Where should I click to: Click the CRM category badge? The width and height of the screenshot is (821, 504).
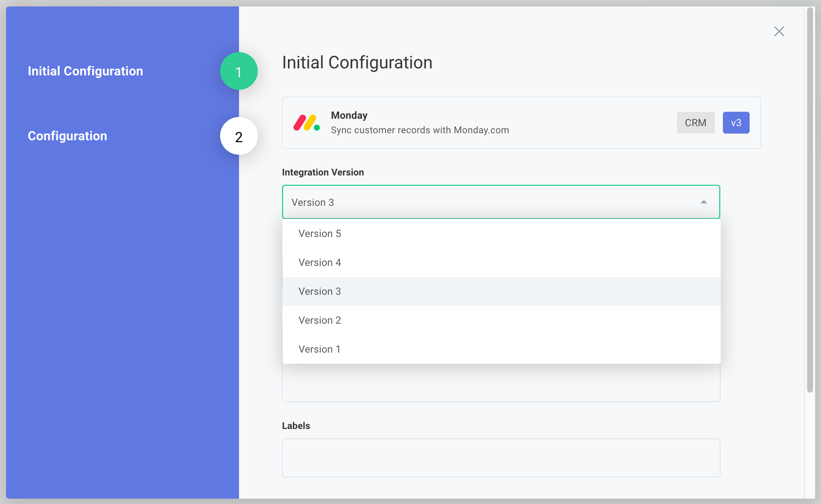click(696, 122)
